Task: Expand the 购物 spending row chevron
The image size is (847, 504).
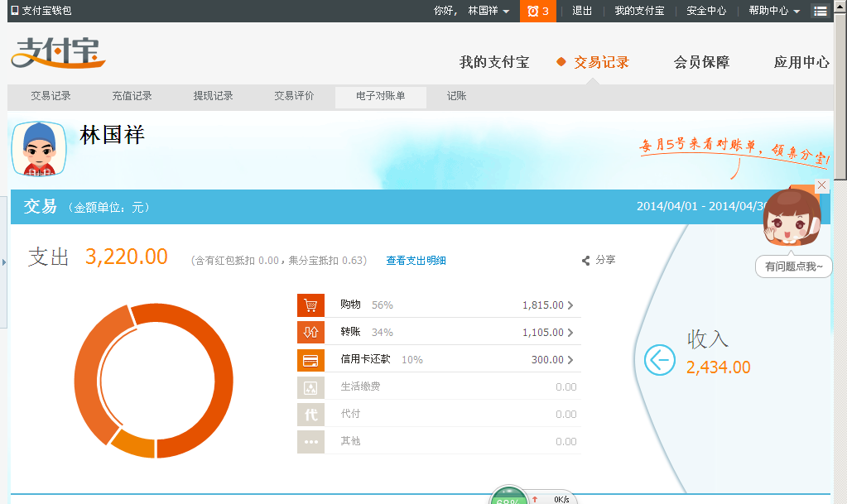Action: coord(570,305)
